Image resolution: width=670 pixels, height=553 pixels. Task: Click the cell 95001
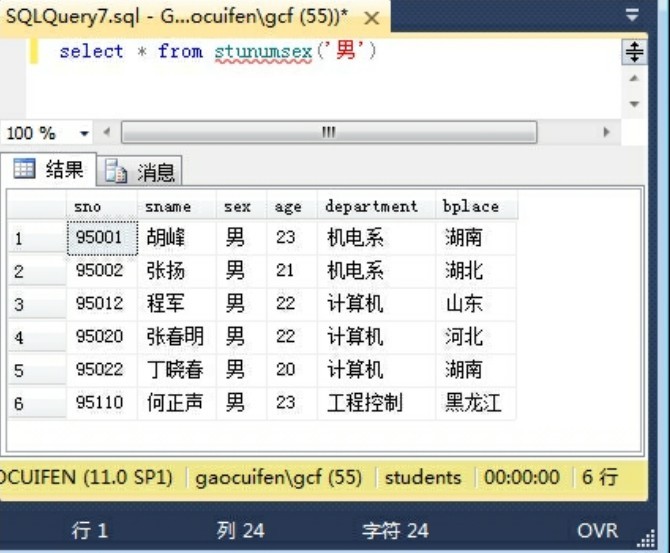[x=102, y=238]
